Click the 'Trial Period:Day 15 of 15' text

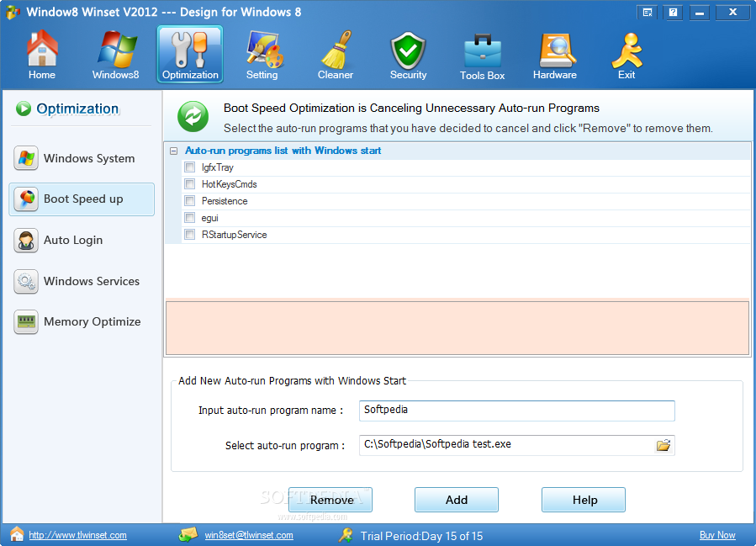[421, 536]
